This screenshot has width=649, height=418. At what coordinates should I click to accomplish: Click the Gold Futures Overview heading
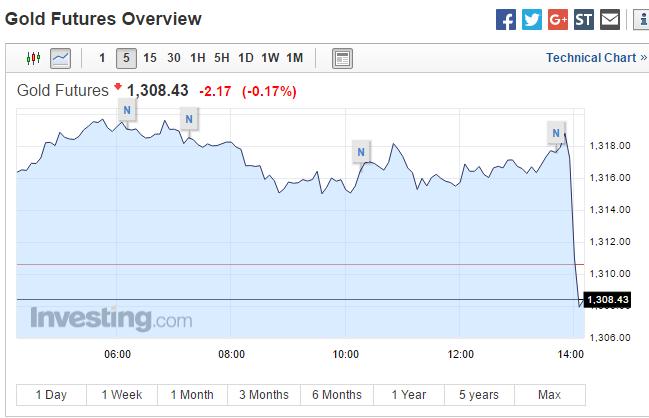[105, 19]
